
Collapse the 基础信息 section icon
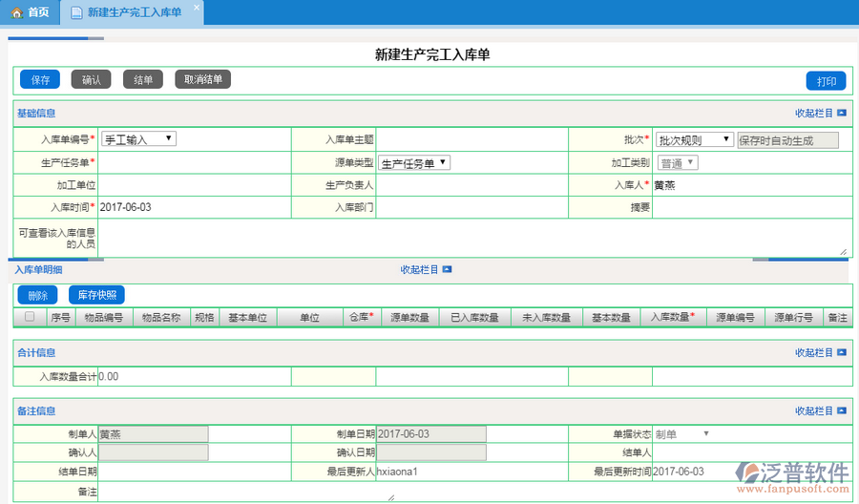(x=841, y=113)
